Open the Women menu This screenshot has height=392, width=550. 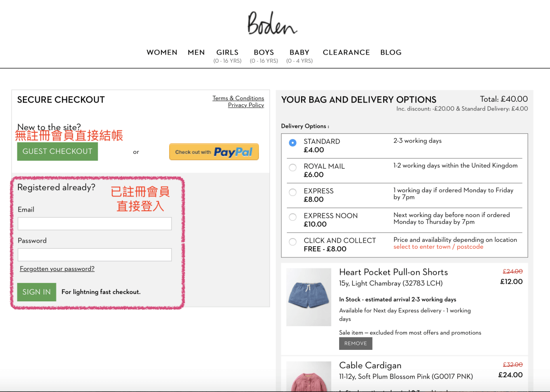pyautogui.click(x=162, y=53)
